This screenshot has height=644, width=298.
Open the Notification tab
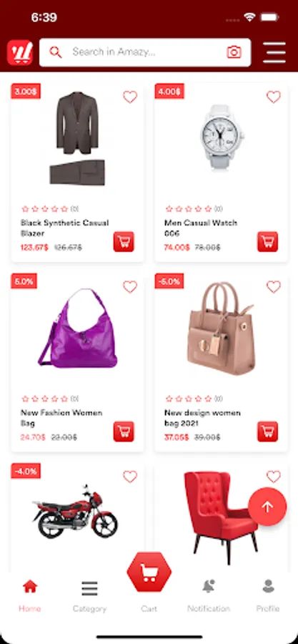(x=209, y=596)
